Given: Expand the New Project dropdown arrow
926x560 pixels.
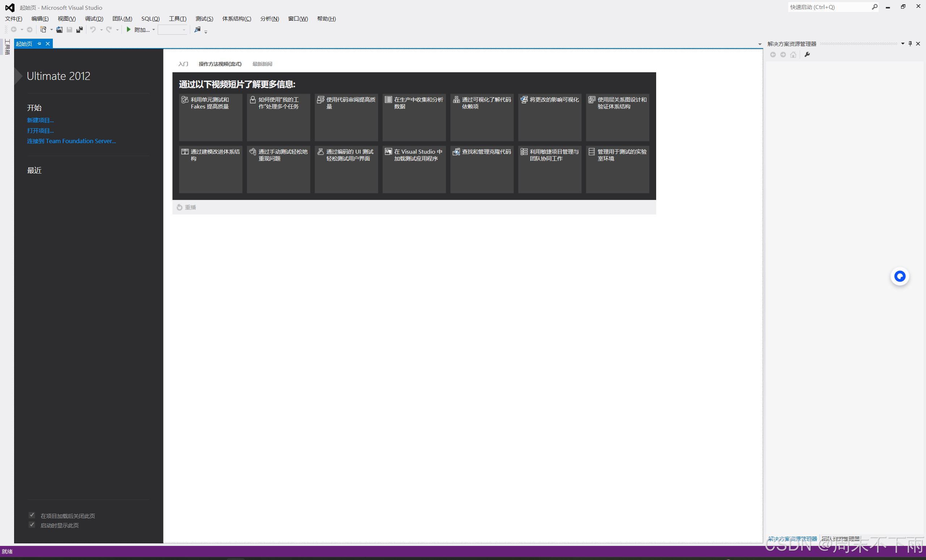Looking at the screenshot, I should pyautogui.click(x=51, y=30).
